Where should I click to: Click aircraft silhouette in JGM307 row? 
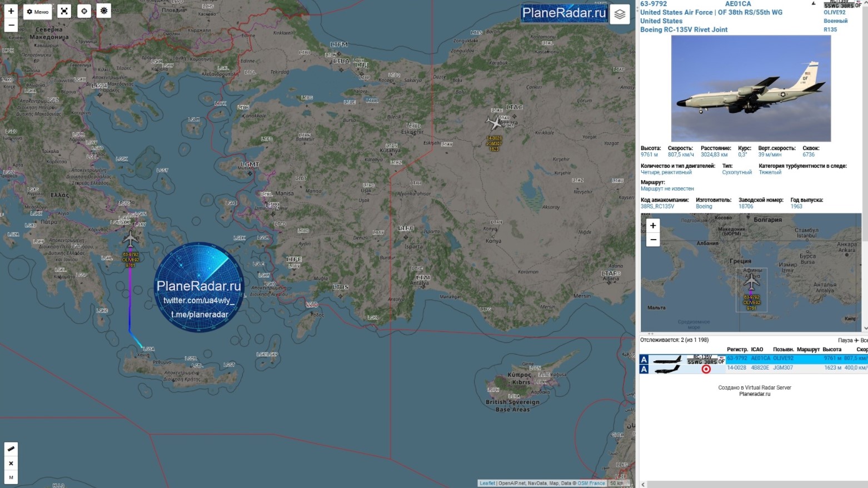tap(667, 369)
